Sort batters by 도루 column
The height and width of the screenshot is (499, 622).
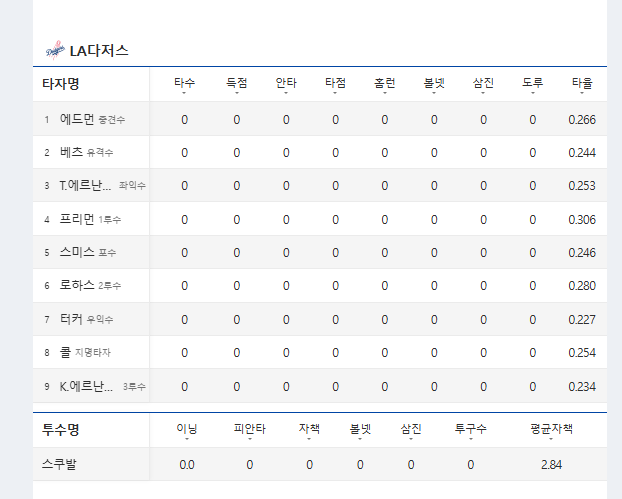(x=532, y=84)
